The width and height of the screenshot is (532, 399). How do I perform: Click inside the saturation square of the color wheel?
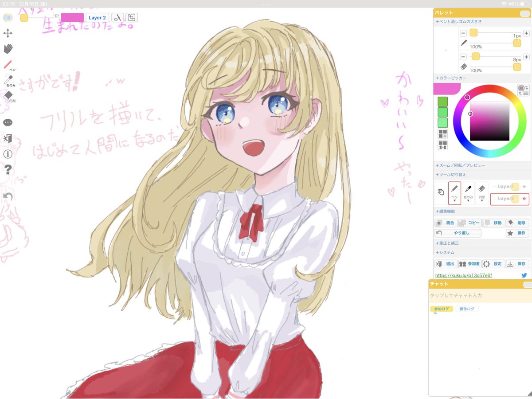click(x=489, y=121)
